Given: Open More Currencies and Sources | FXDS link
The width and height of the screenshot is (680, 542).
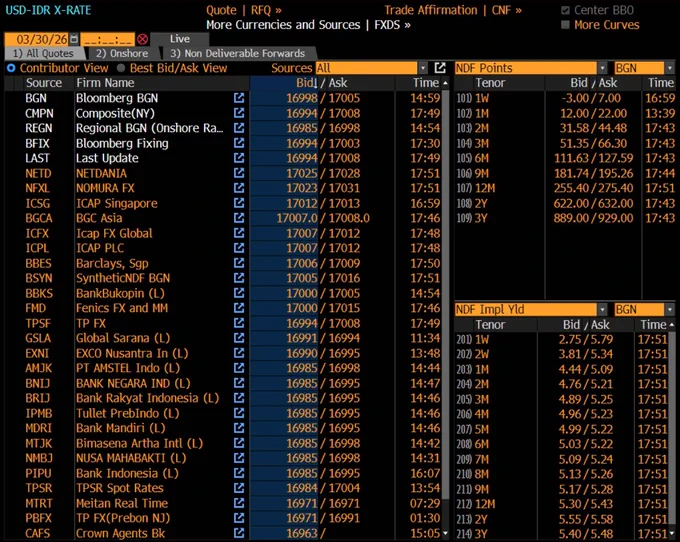Looking at the screenshot, I should (x=308, y=25).
